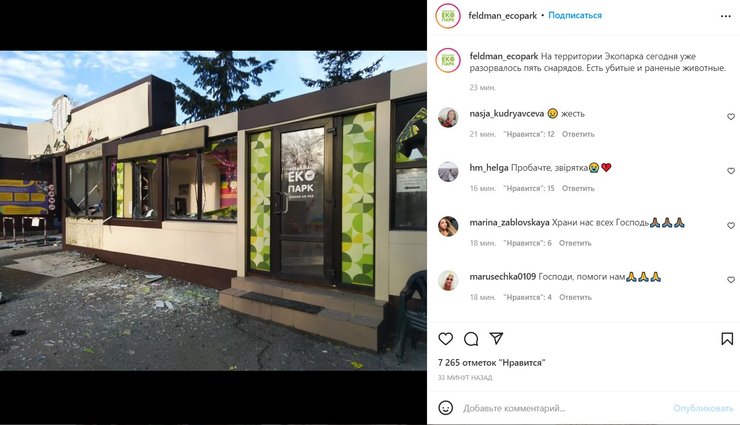This screenshot has height=425, width=740.
Task: Click Опубликовать to post comment
Action: pos(703,408)
